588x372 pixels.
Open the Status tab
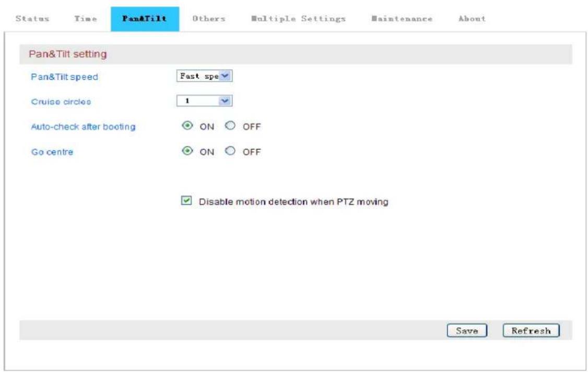point(32,18)
